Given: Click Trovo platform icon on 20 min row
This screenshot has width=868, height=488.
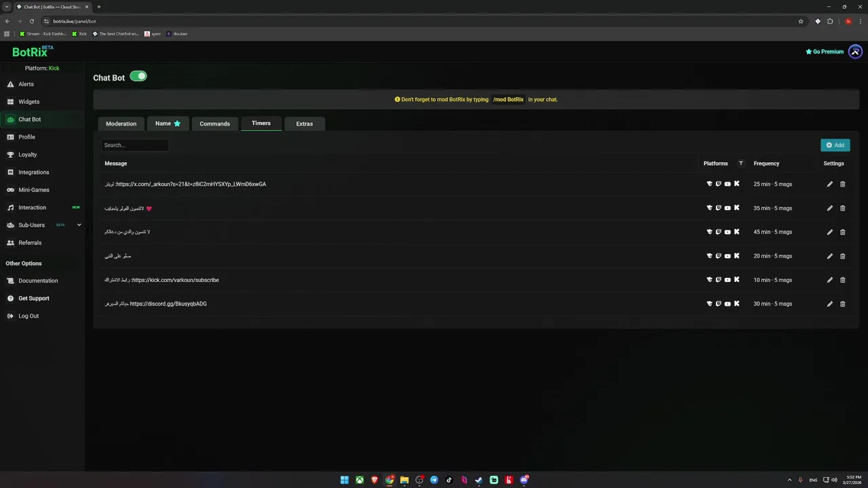Looking at the screenshot, I should coord(709,256).
